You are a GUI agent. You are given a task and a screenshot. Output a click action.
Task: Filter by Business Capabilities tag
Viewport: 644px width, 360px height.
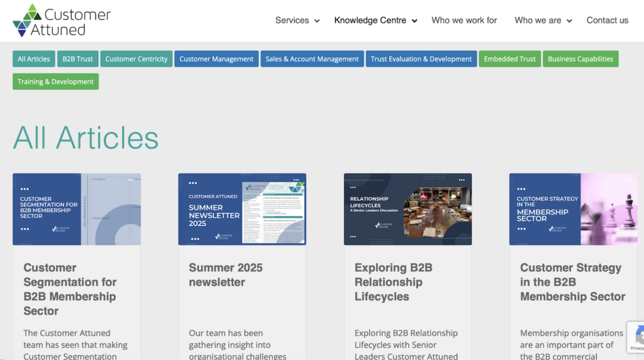pos(580,59)
